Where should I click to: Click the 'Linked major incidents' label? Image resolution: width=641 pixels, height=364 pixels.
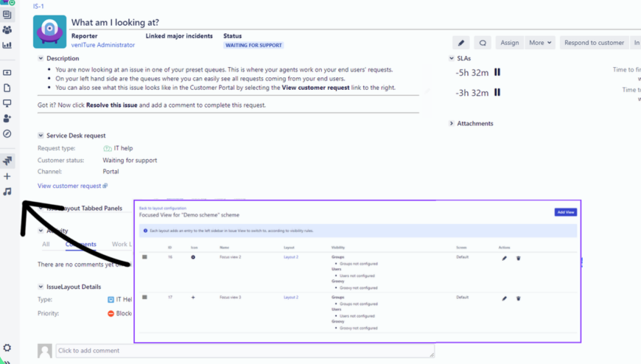(x=179, y=36)
